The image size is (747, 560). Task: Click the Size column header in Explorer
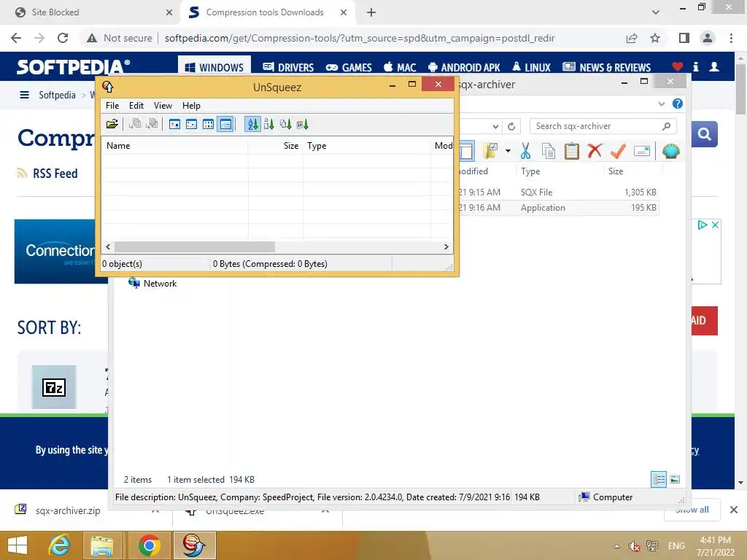(632, 171)
